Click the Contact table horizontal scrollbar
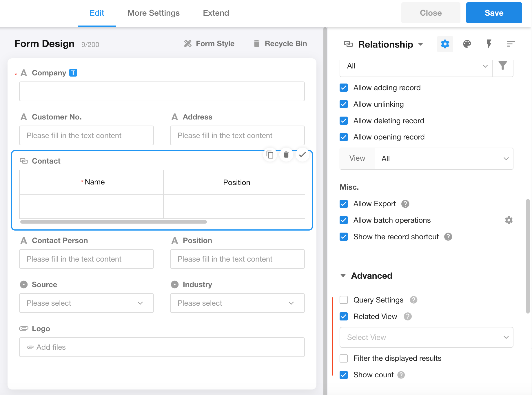This screenshot has width=532, height=395. (x=114, y=222)
